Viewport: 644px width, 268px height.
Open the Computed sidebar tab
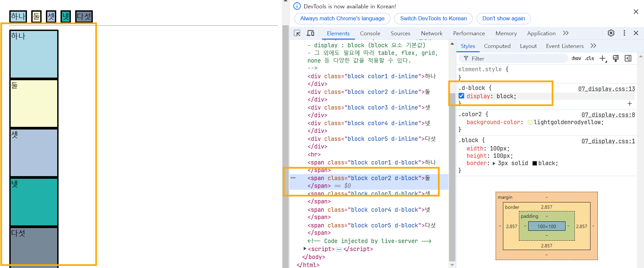pyautogui.click(x=497, y=46)
